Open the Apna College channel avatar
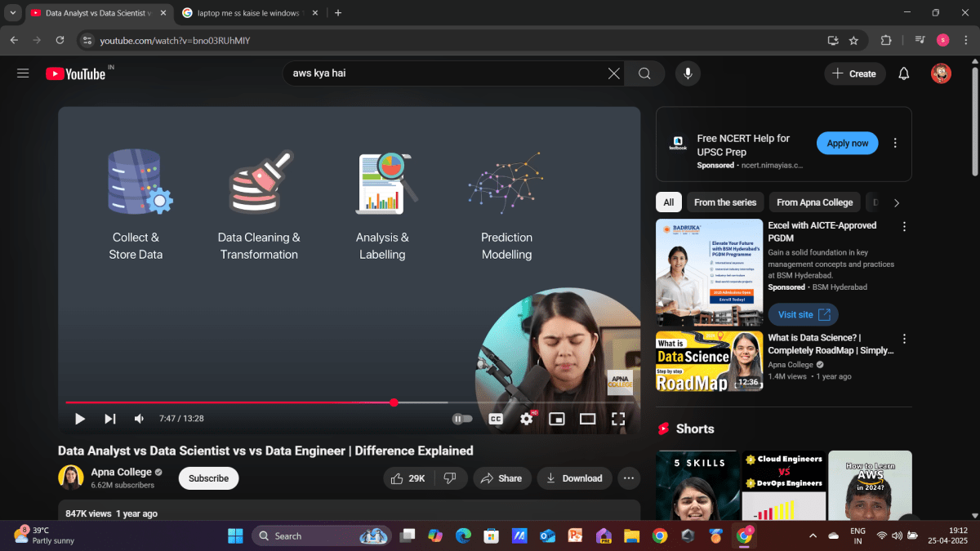 tap(71, 478)
